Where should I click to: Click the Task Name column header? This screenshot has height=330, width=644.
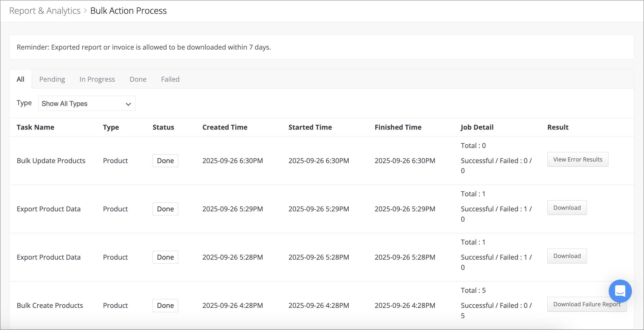click(x=36, y=127)
